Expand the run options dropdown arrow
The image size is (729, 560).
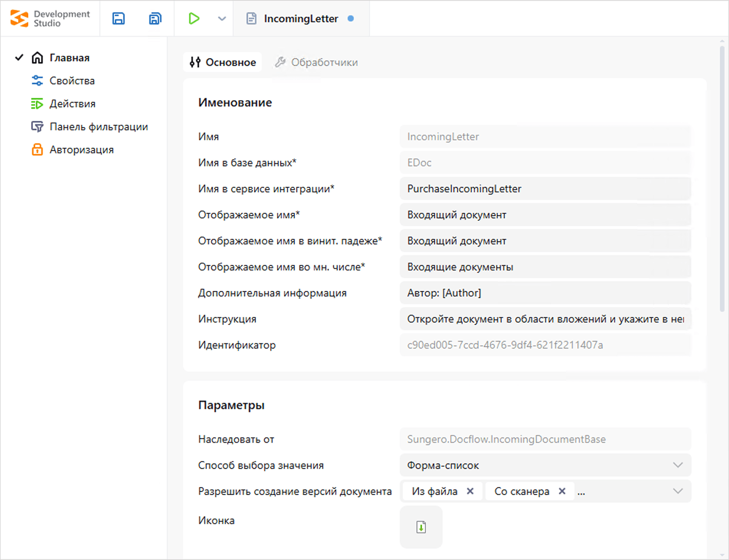(x=222, y=18)
